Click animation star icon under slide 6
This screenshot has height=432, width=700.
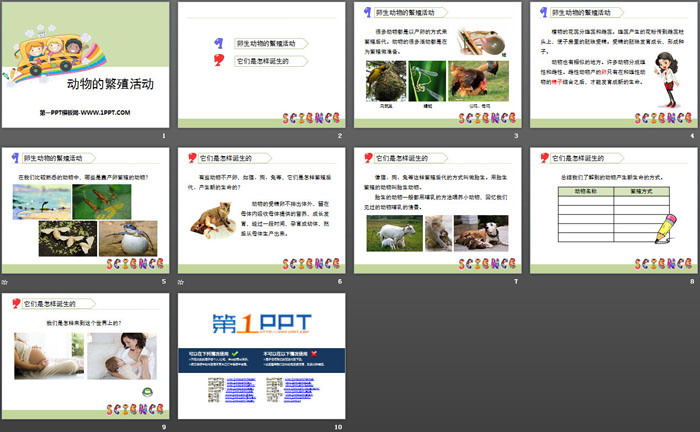181,282
